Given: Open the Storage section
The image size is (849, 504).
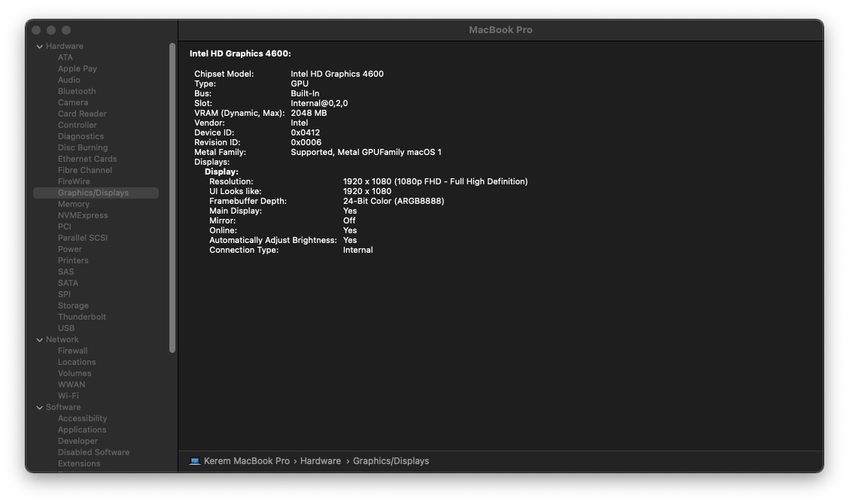Looking at the screenshot, I should pos(73,305).
